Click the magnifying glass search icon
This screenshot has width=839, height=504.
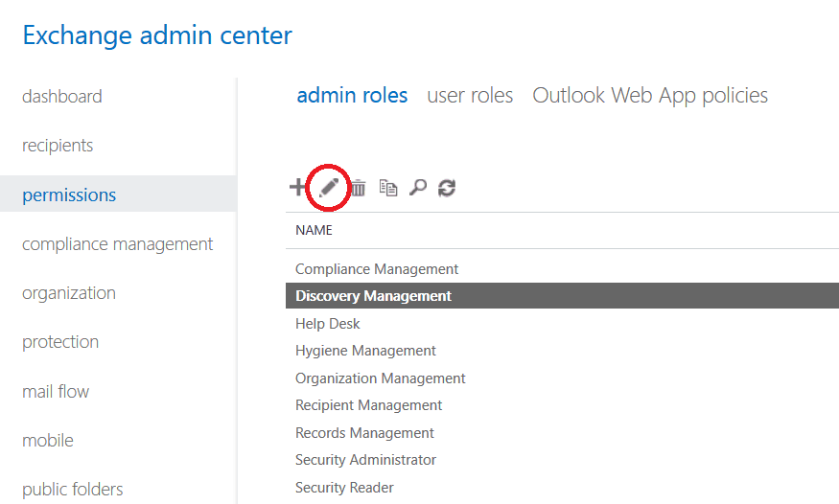point(417,188)
